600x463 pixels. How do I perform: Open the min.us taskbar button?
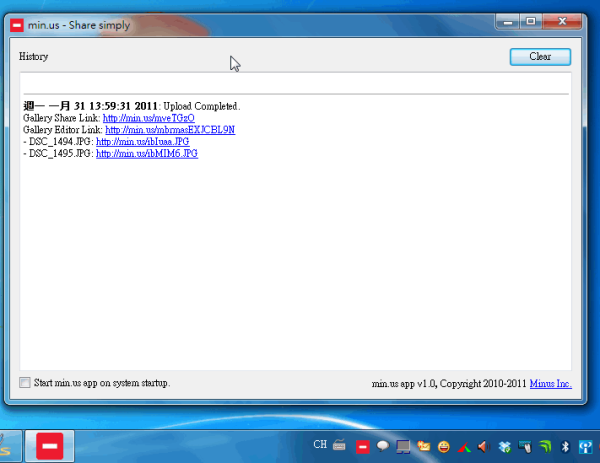50,446
